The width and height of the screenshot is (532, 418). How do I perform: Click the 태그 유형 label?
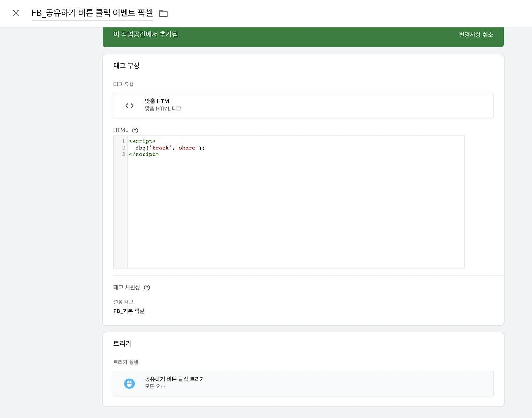123,84
